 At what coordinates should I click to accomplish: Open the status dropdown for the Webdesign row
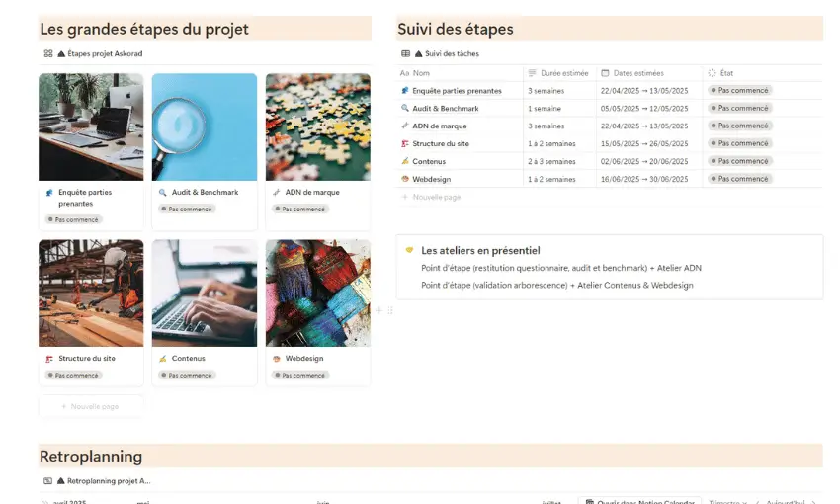[x=740, y=179]
